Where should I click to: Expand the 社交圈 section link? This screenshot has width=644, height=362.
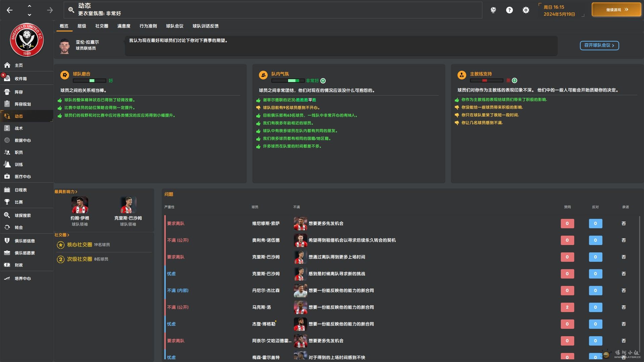pos(62,235)
